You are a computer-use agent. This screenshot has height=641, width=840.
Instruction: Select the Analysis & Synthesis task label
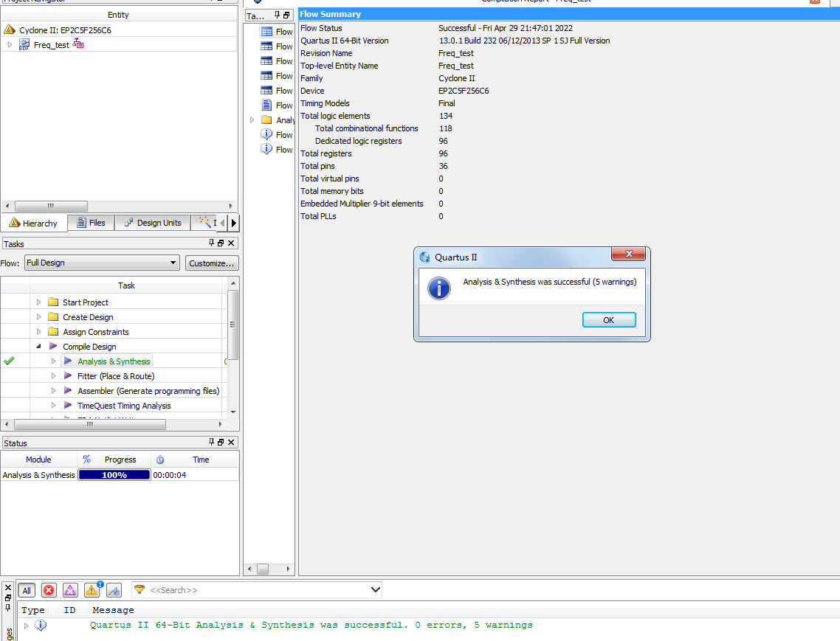(x=114, y=361)
